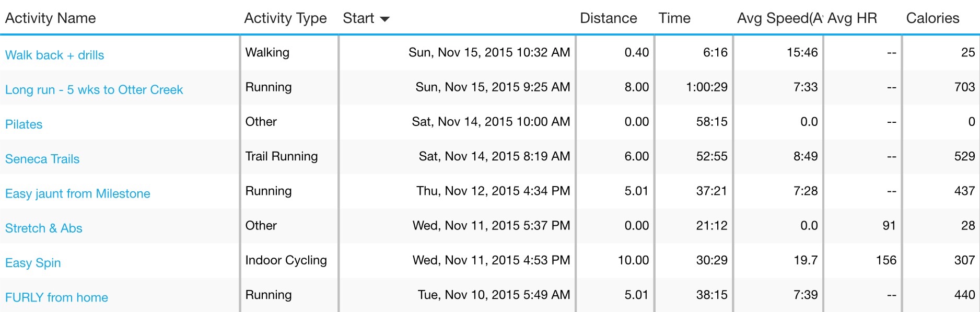Open Easy jaunt from Milestone activity
The width and height of the screenshot is (980, 312).
pos(78,193)
